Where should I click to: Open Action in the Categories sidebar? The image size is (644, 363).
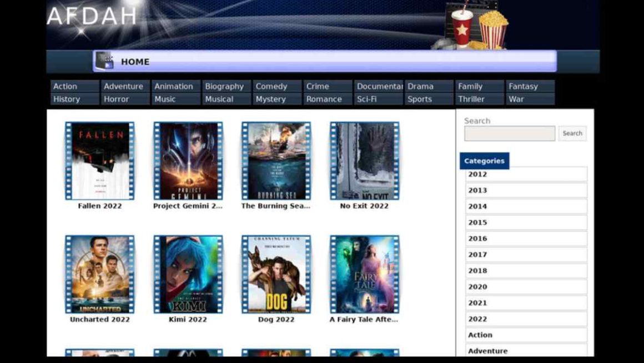(x=526, y=335)
